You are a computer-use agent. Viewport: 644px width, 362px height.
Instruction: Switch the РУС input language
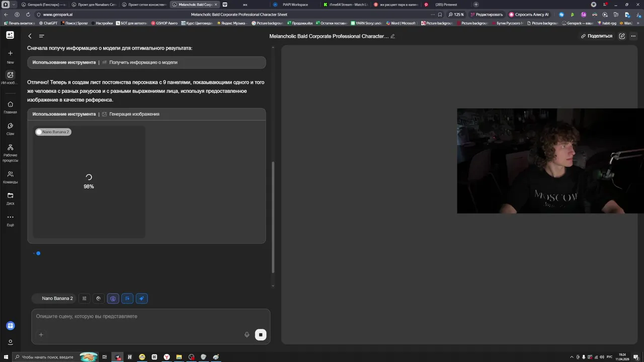coord(610,357)
